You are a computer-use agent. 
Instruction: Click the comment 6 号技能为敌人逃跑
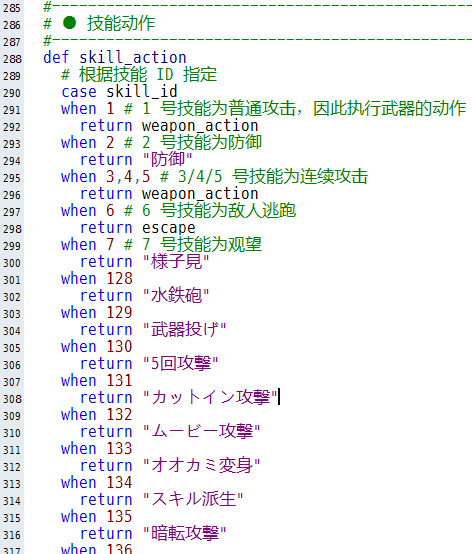pyautogui.click(x=219, y=210)
